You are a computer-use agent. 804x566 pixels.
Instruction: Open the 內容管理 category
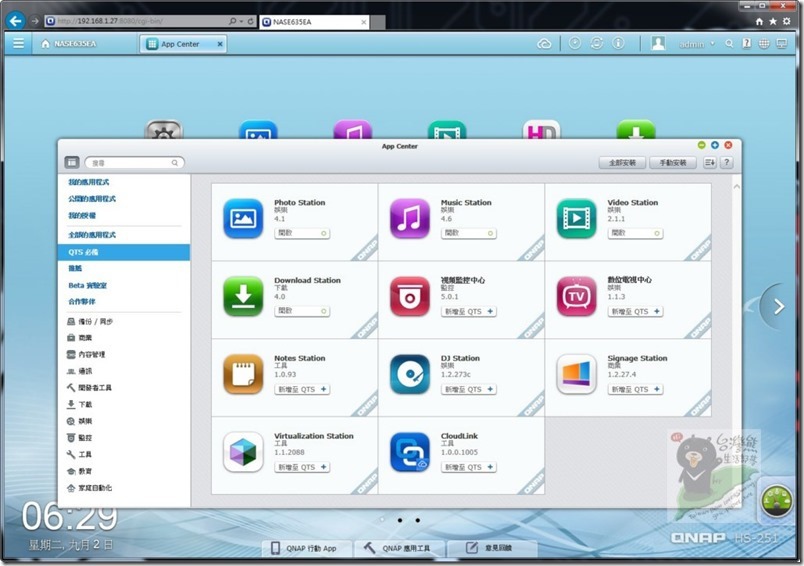86,354
